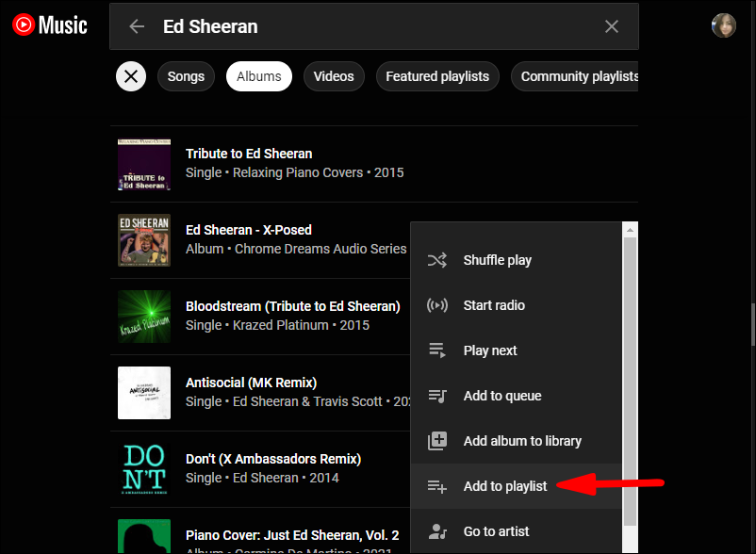The width and height of the screenshot is (756, 554).
Task: Click the Ed Sheeran search input field
Action: 377,26
